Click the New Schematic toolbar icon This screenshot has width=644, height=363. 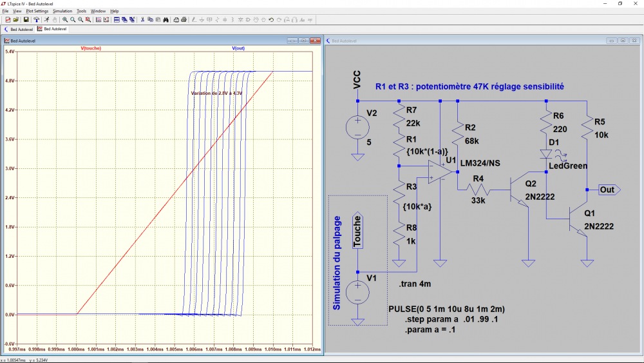click(7, 20)
